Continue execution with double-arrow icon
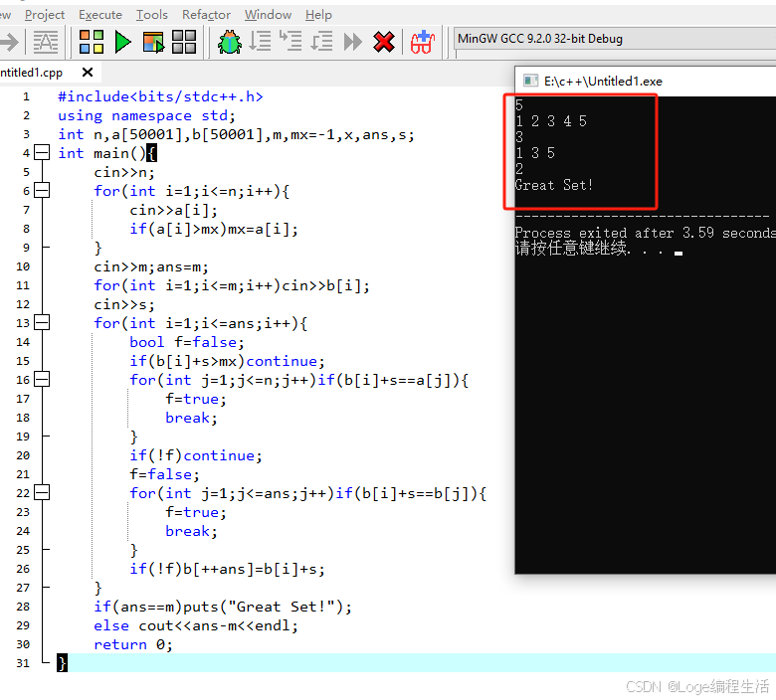The image size is (776, 700). click(353, 42)
